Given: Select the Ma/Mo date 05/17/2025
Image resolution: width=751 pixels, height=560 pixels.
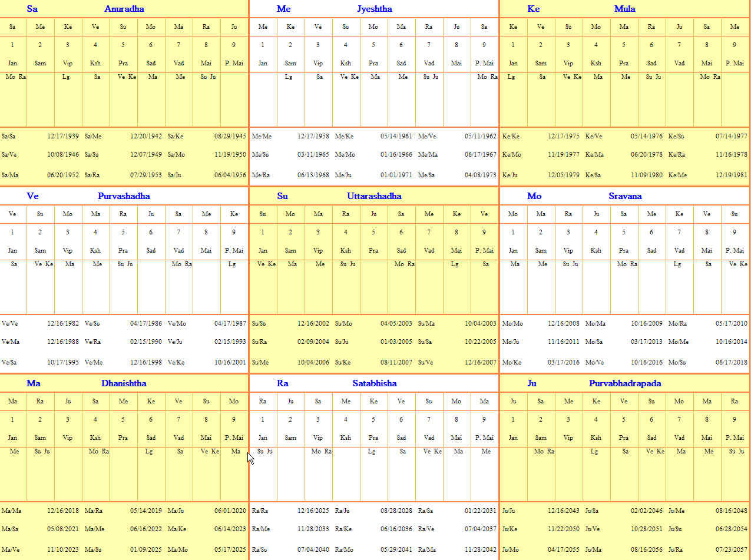Looking at the screenshot, I should [230, 549].
